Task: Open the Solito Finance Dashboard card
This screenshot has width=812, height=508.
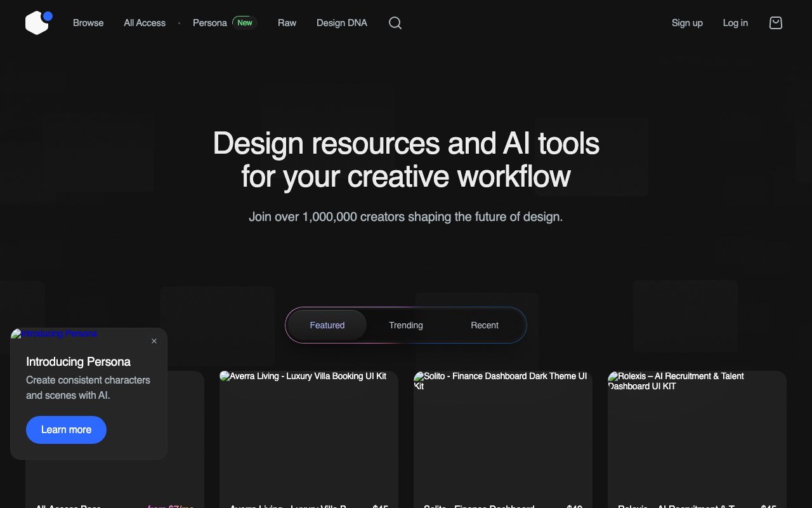Action: [x=503, y=439]
